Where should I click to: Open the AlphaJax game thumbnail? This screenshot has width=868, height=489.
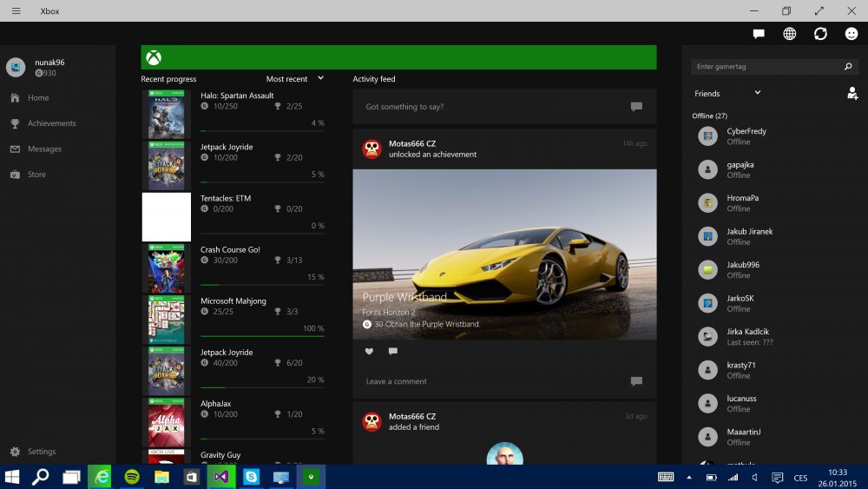pos(166,422)
